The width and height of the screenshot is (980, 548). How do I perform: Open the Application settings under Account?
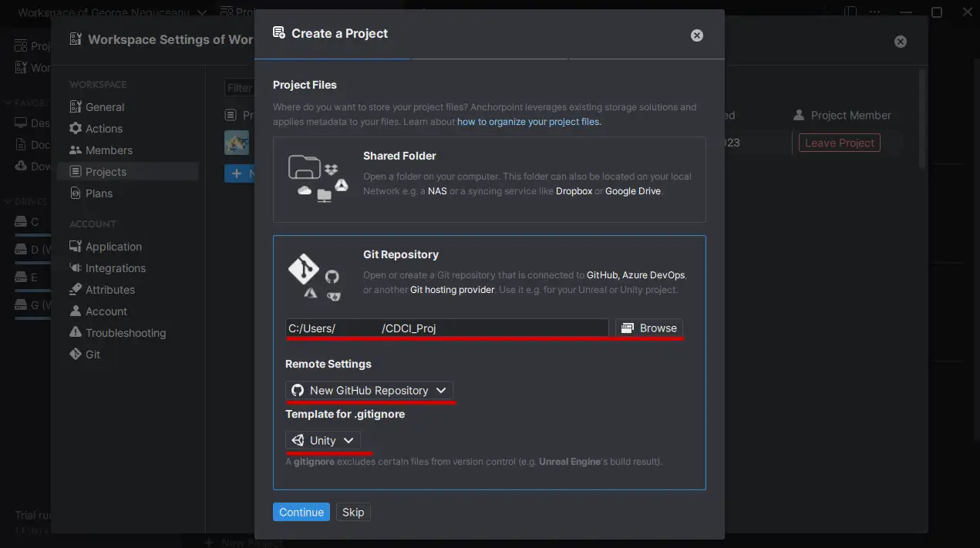tap(112, 246)
